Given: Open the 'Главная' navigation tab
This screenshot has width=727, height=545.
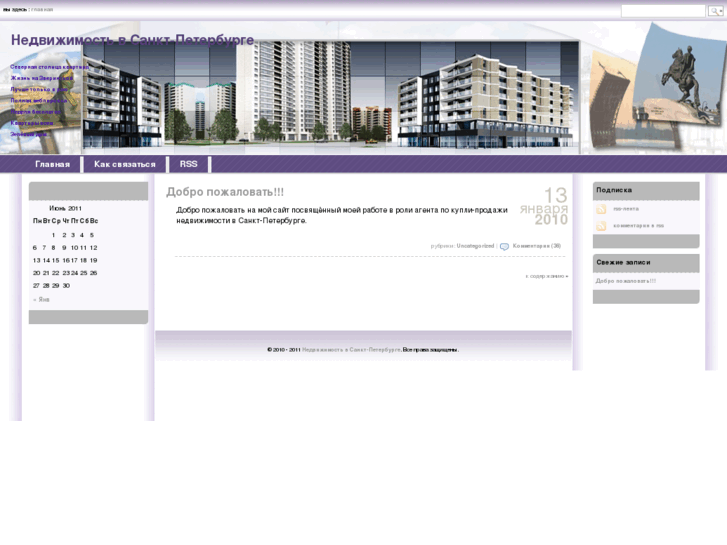Looking at the screenshot, I should pyautogui.click(x=52, y=164).
